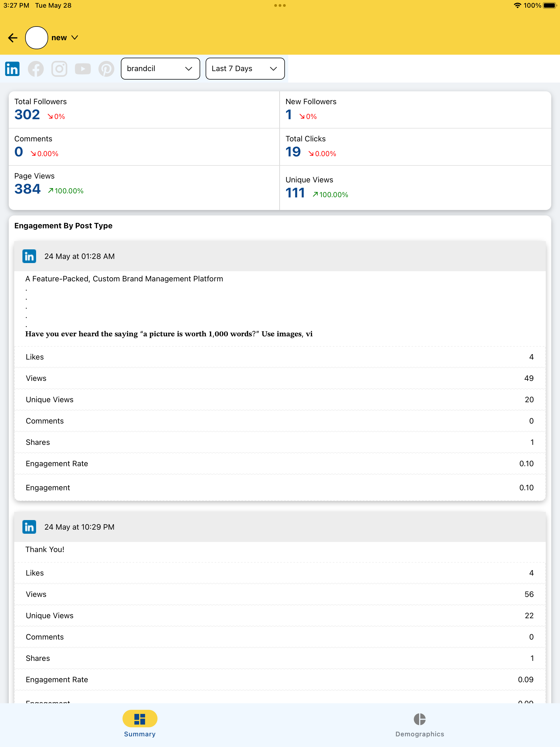Open the Feature-Packed Brand Management post text
This screenshot has height=747, width=560.
coord(124,279)
